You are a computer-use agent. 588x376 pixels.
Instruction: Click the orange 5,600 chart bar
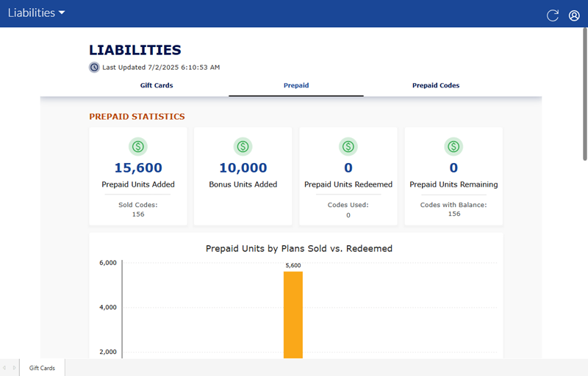(293, 315)
